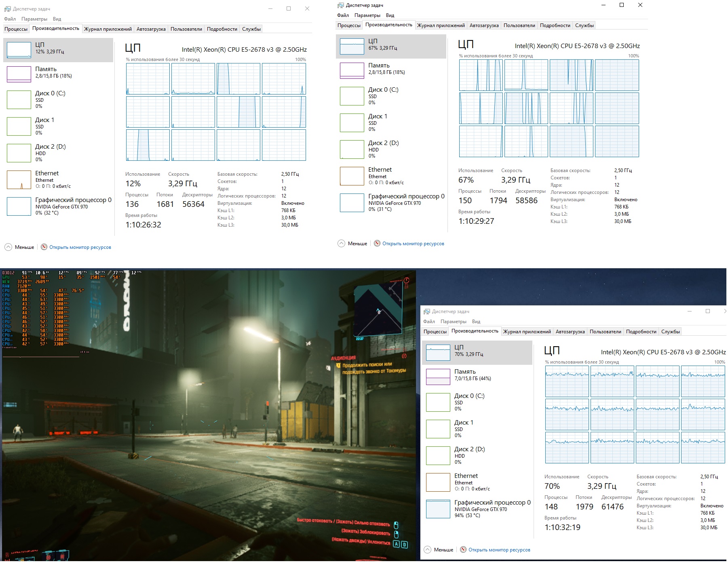728x568 pixels.
Task: Open Автозагрузка tab in 70% CPU window
Action: point(570,332)
